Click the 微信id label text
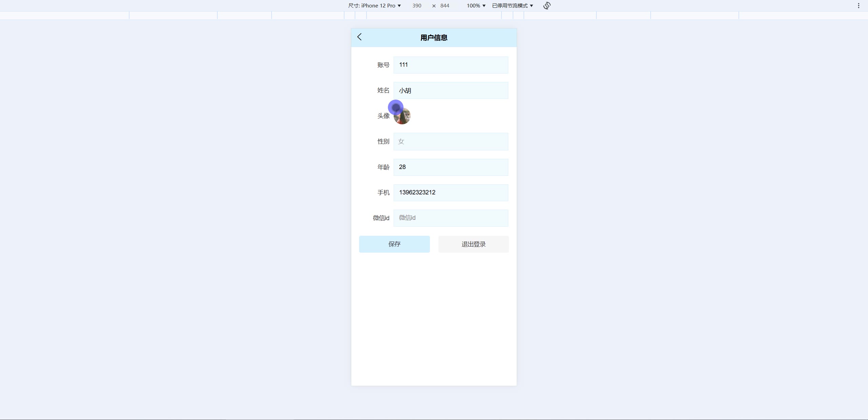 (381, 218)
